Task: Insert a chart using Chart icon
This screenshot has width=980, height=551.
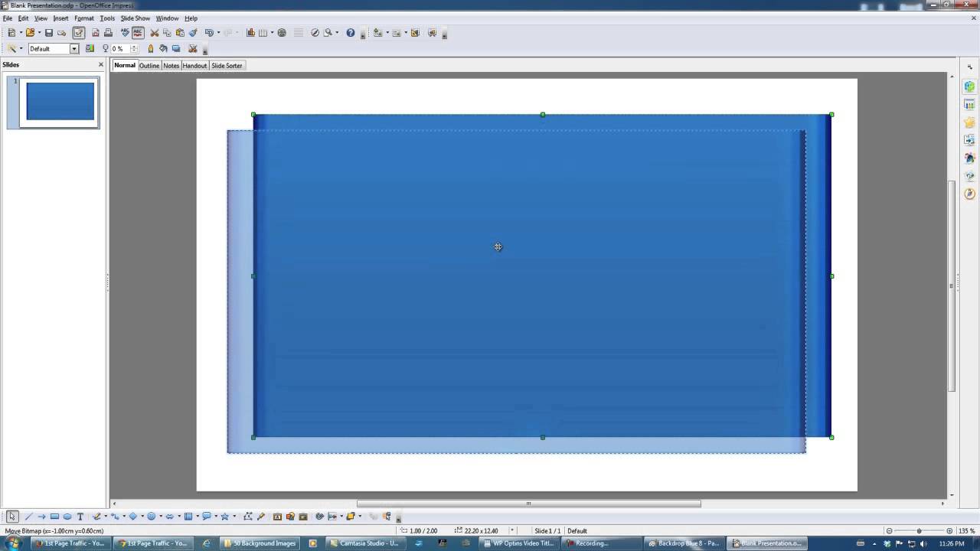Action: [250, 33]
